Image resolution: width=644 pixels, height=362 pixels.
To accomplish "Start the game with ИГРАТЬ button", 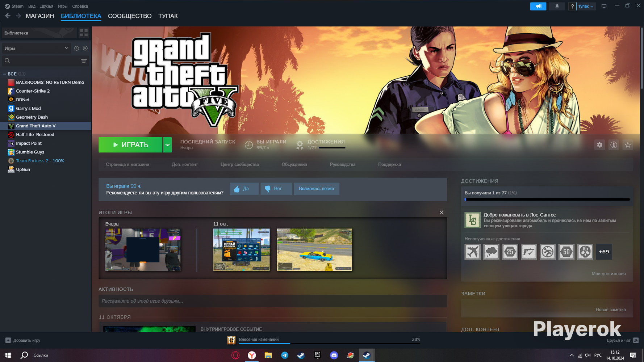I will (130, 145).
